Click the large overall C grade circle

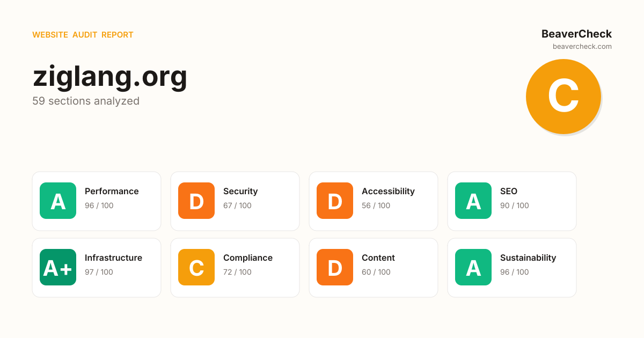(x=563, y=97)
